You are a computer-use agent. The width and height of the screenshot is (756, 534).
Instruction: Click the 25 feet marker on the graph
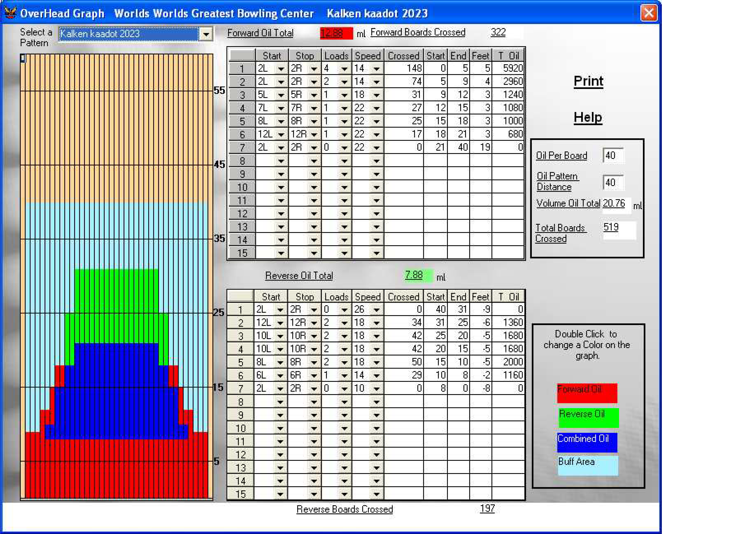coord(219,312)
